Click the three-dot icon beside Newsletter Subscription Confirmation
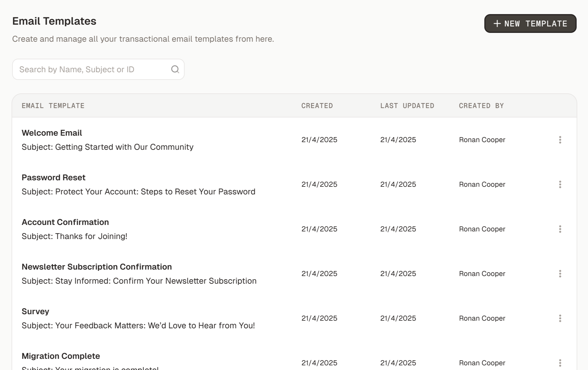The height and width of the screenshot is (370, 588). [x=560, y=273]
